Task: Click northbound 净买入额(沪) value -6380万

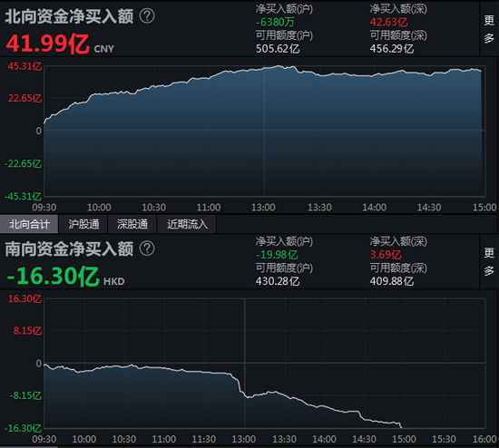Action: [x=275, y=22]
